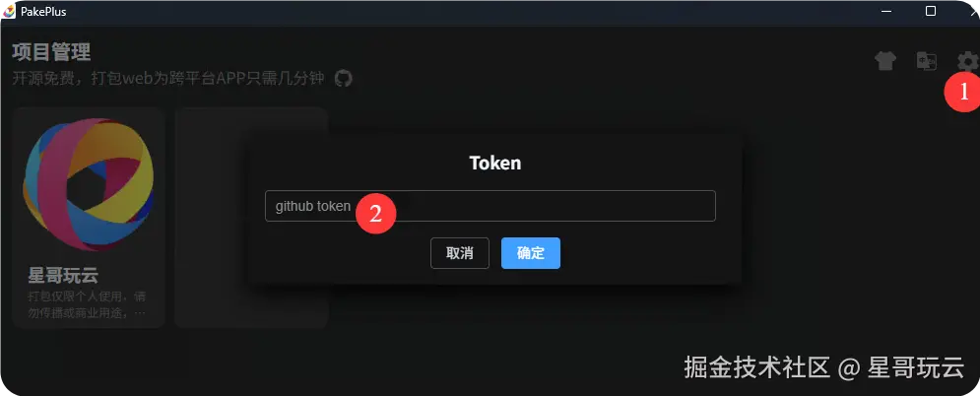The image size is (980, 396).
Task: Open the 星哥玩云 project logo thumbnail
Action: point(88,184)
